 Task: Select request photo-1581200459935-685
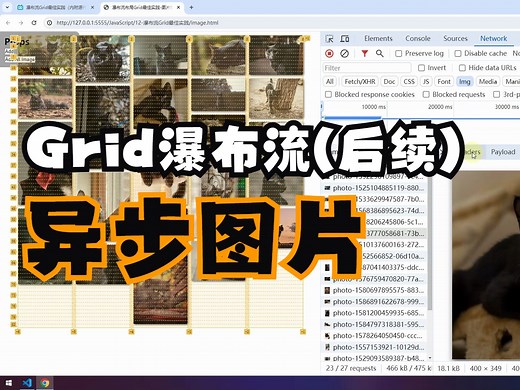tap(374, 313)
